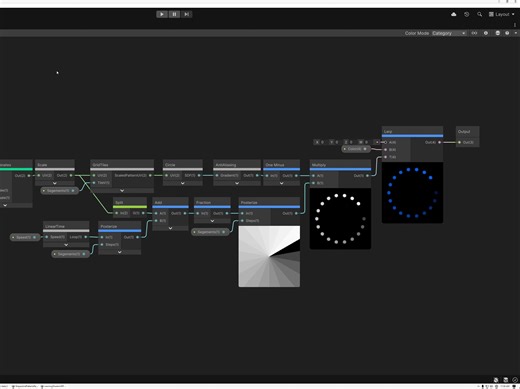Collapse the One Minus node chevron
This screenshot has width=520, height=389.
[282, 183]
